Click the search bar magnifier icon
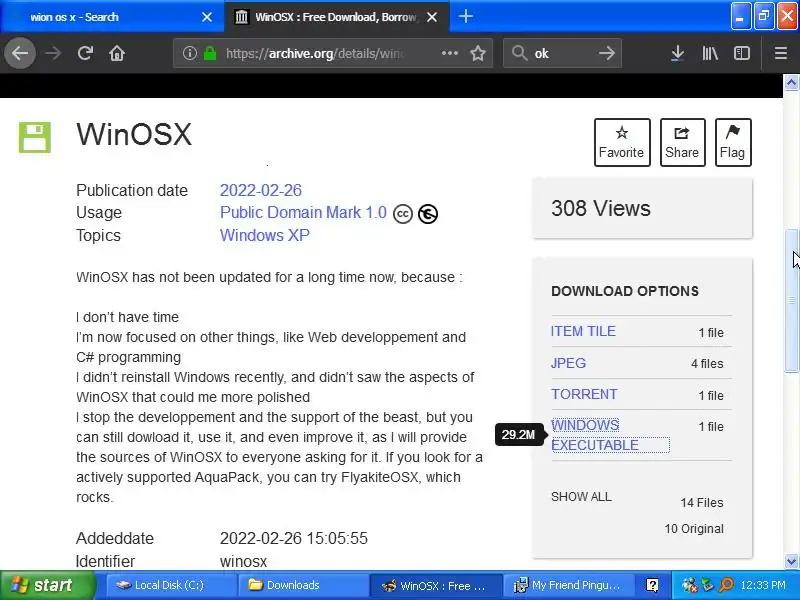Image resolution: width=800 pixels, height=600 pixels. tap(519, 53)
